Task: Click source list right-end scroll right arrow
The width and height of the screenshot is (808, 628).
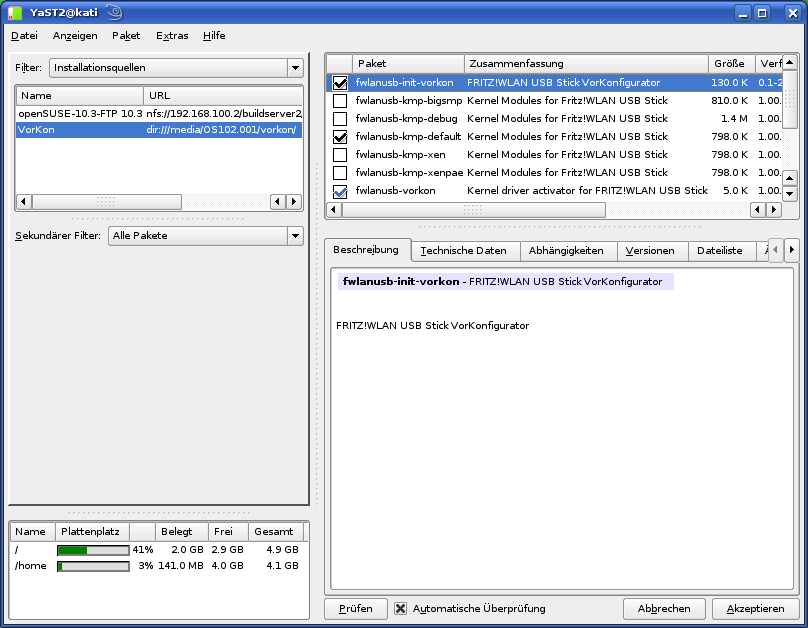Action: coord(294,201)
